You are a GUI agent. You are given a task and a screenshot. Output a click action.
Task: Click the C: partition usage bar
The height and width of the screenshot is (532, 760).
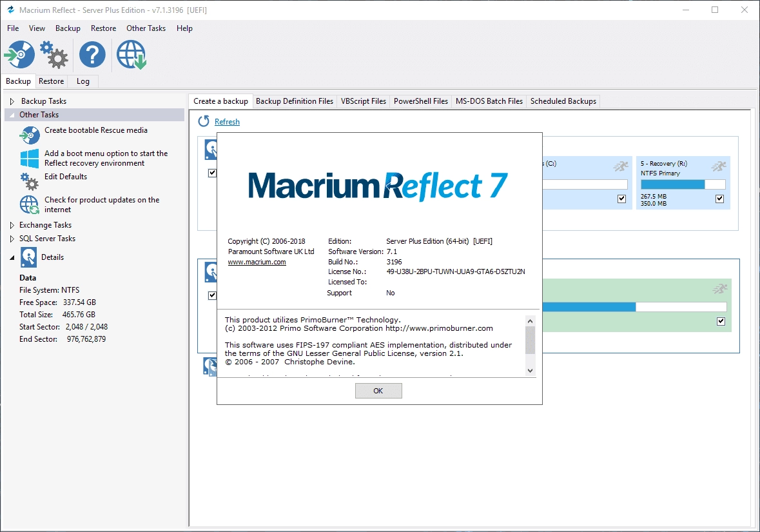click(585, 184)
